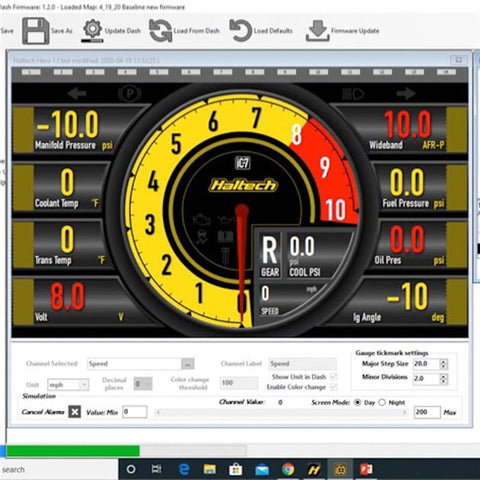Select the right turn arrow indicator
Image resolution: width=480 pixels, height=480 pixels.
point(405,94)
